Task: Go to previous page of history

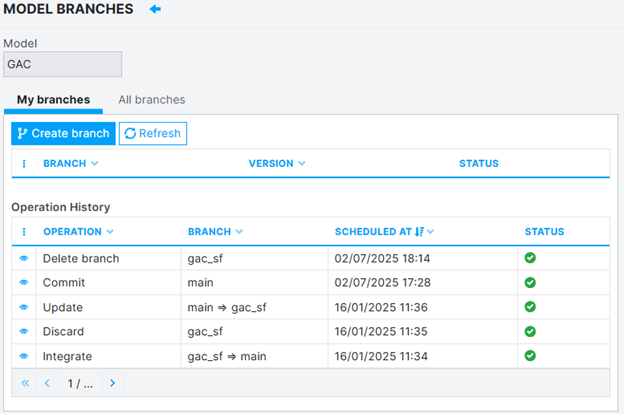Action: 47,383
